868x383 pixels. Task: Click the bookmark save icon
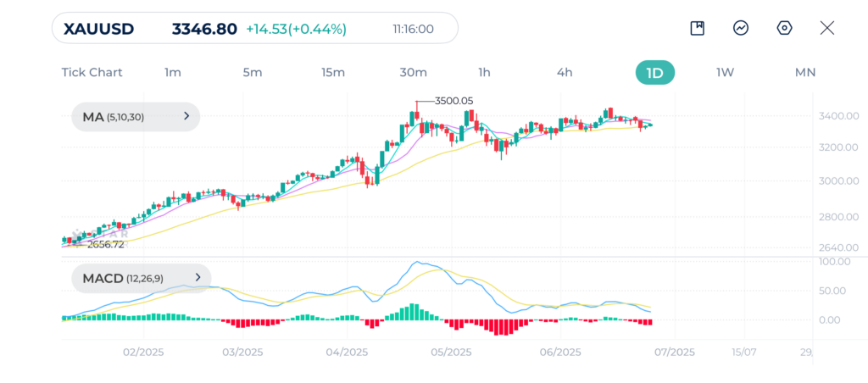coord(697,28)
